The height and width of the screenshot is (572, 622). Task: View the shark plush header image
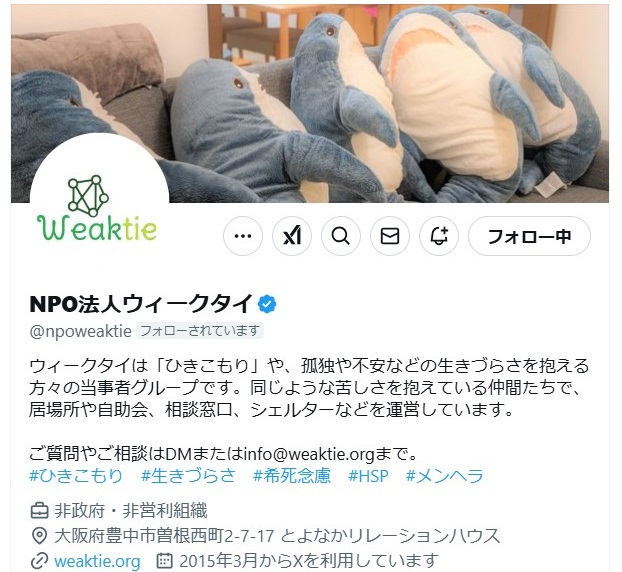pos(309,103)
